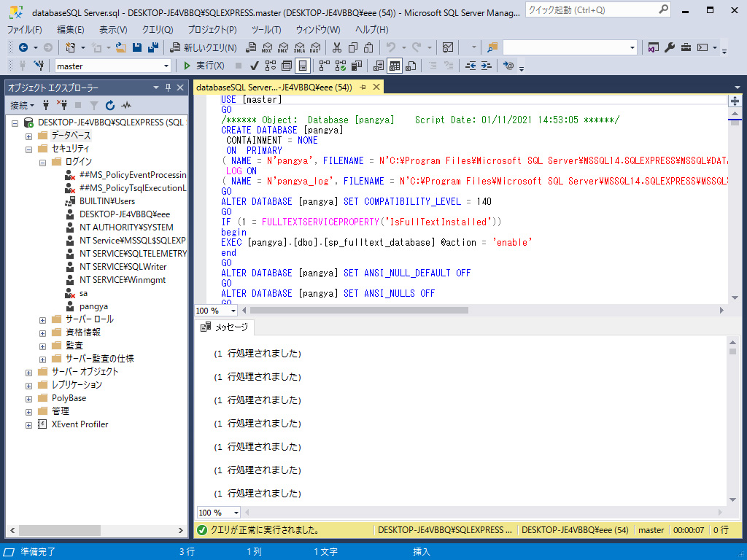Switch to Results to File mode
This screenshot has width=747, height=560.
411,66
